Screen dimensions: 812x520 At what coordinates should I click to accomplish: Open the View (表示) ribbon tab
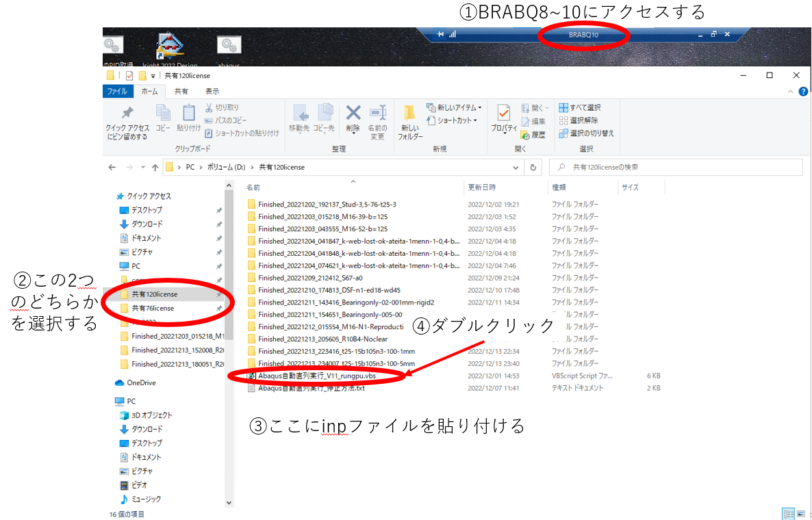click(x=212, y=91)
